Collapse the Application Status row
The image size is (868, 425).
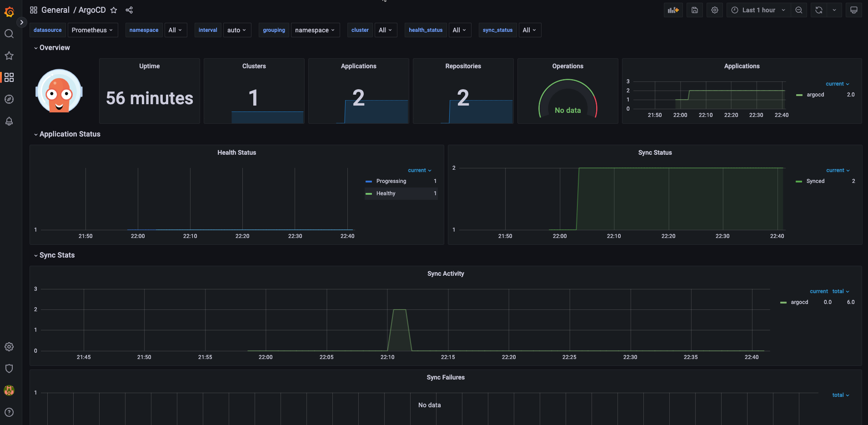[x=67, y=134]
